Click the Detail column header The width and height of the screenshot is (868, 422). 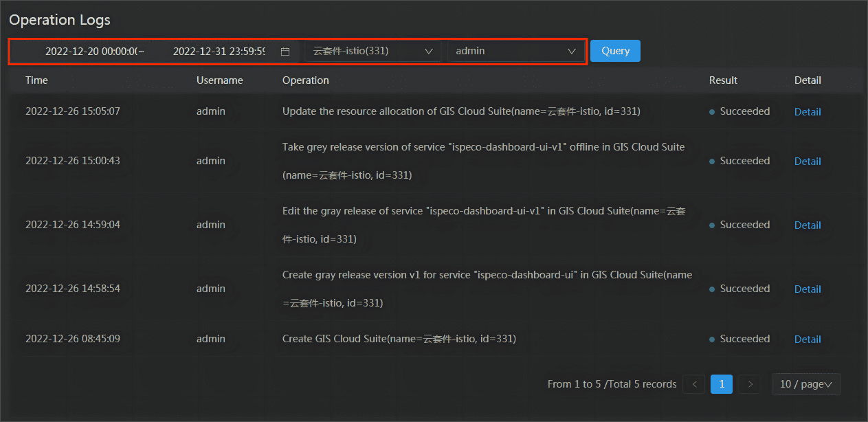[808, 80]
